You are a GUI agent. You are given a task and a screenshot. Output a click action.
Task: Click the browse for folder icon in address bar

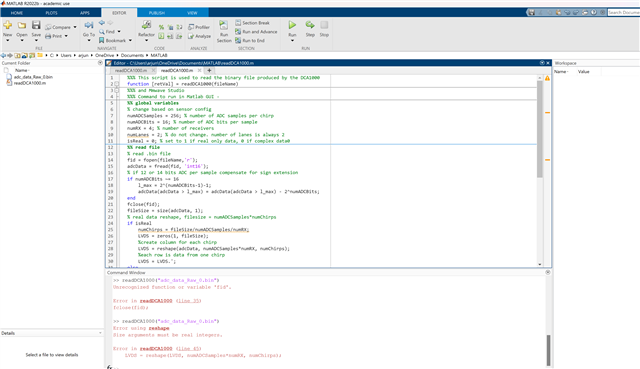pos(32,55)
